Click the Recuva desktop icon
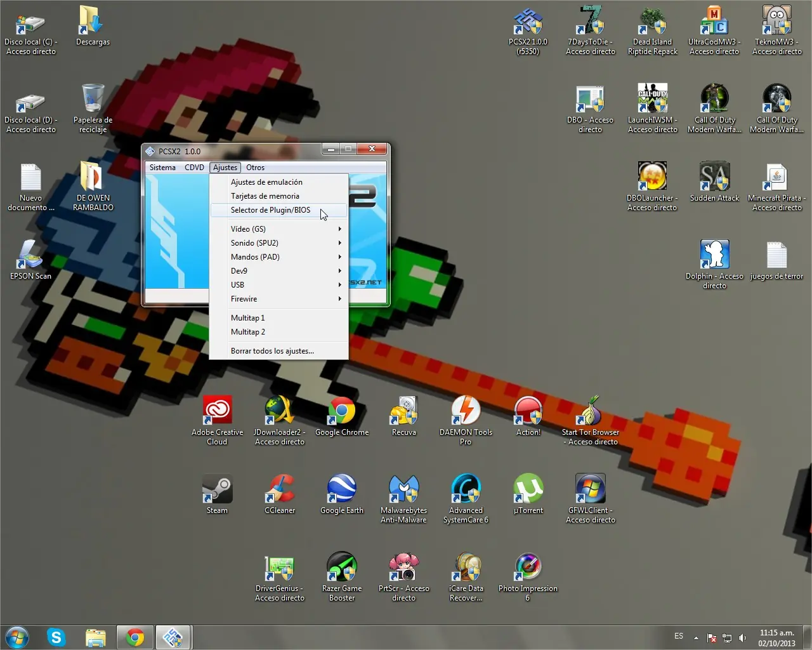The height and width of the screenshot is (650, 812). [x=404, y=417]
